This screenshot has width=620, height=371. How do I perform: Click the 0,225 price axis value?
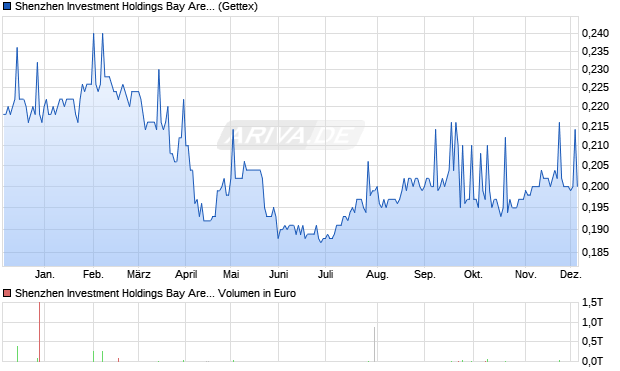(595, 87)
